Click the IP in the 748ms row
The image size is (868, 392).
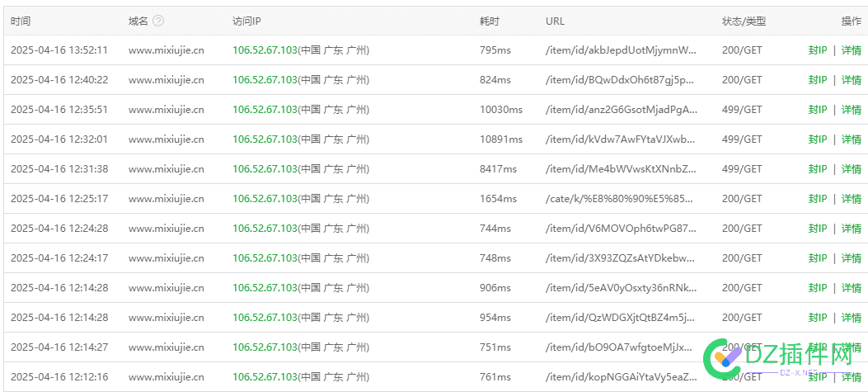(x=265, y=257)
